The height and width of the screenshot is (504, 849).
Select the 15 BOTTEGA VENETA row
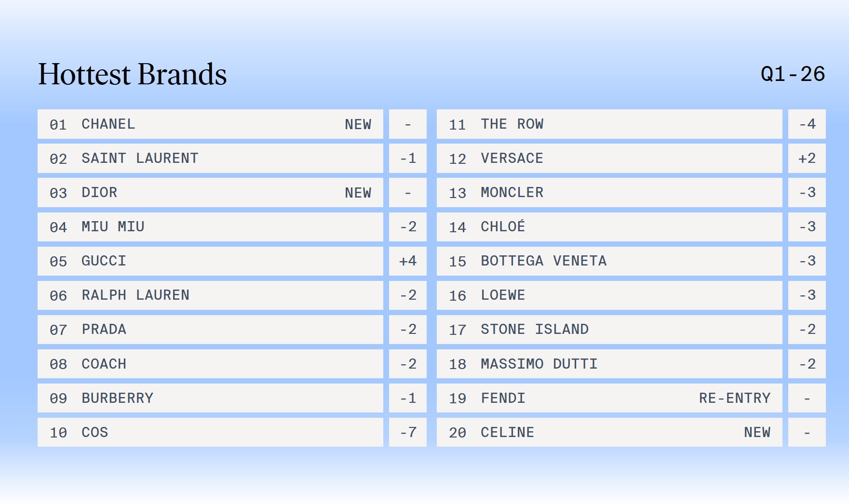pos(609,261)
